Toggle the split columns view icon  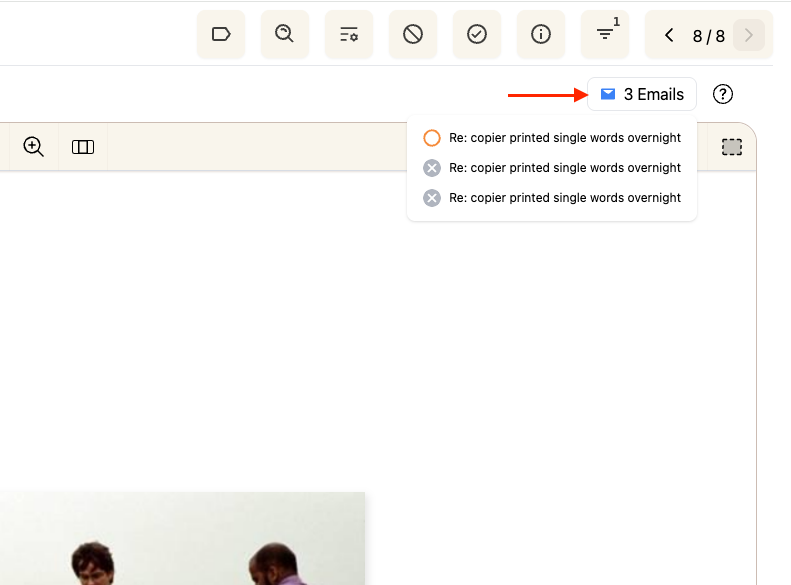point(83,147)
